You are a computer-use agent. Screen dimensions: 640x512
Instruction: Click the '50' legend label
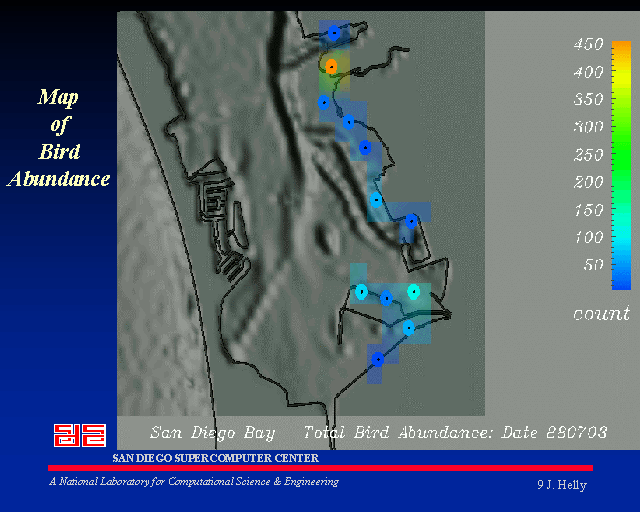tap(593, 265)
